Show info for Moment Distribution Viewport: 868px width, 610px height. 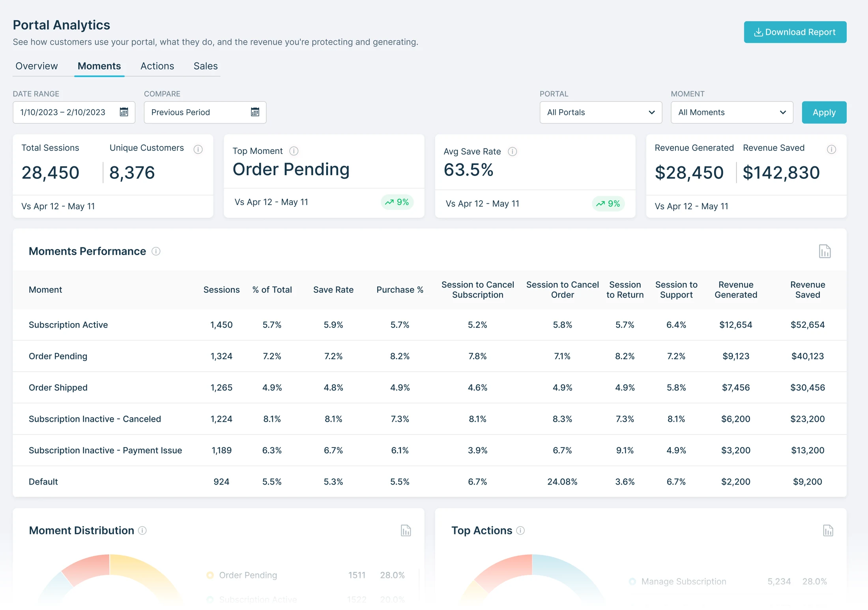point(142,530)
